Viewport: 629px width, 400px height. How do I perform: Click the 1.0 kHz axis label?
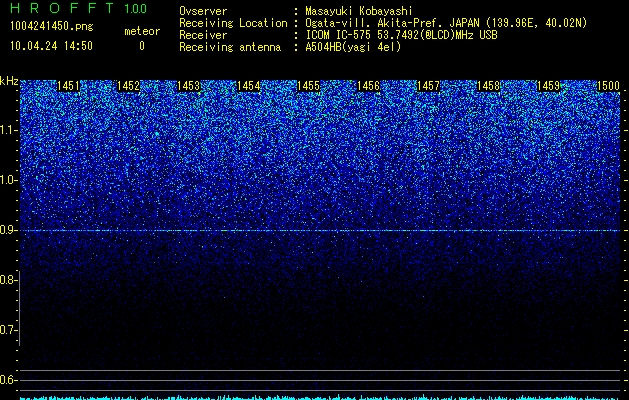[9, 180]
